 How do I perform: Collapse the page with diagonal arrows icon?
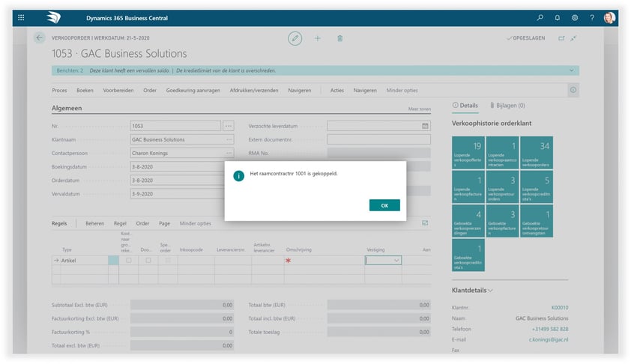(573, 38)
